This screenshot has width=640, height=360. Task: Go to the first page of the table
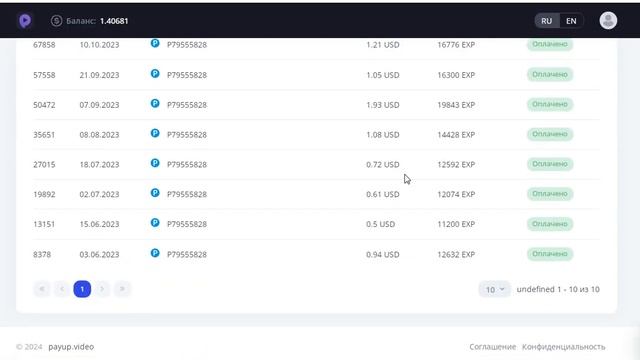[42, 289]
